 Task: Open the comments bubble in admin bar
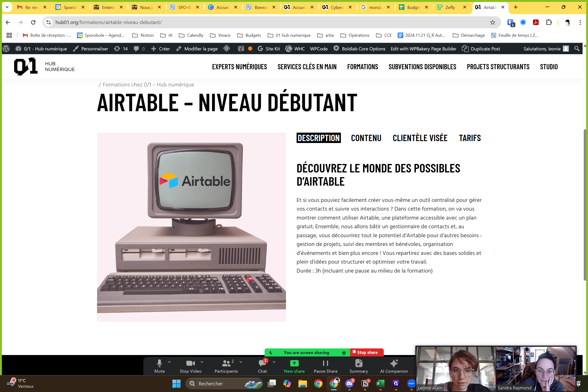139,49
